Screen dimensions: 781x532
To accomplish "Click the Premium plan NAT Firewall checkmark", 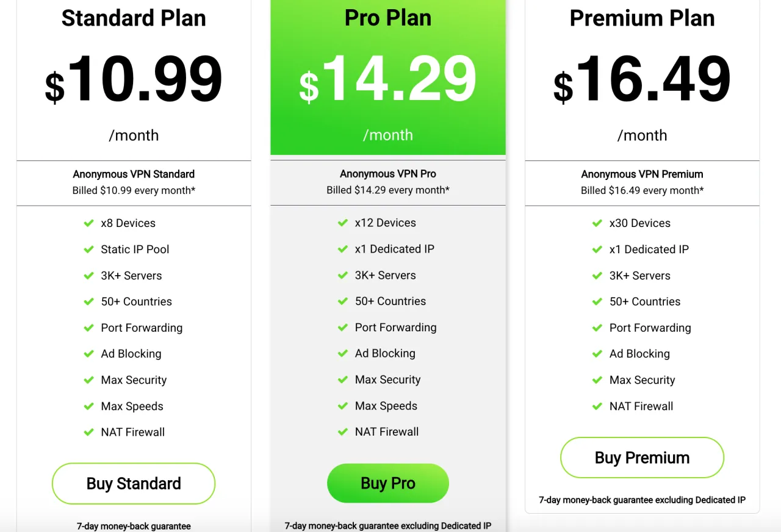I will click(597, 406).
